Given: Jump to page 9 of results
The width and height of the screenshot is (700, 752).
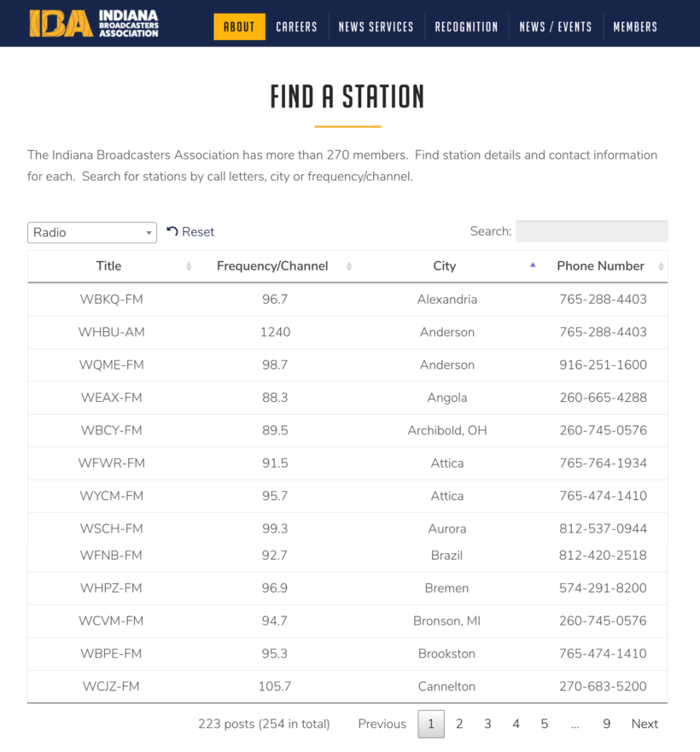Looking at the screenshot, I should (x=607, y=724).
